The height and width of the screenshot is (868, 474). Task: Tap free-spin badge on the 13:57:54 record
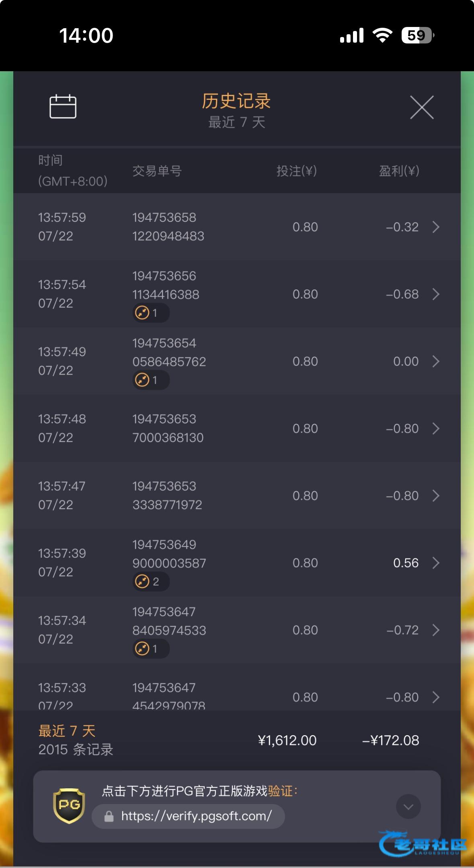151,313
